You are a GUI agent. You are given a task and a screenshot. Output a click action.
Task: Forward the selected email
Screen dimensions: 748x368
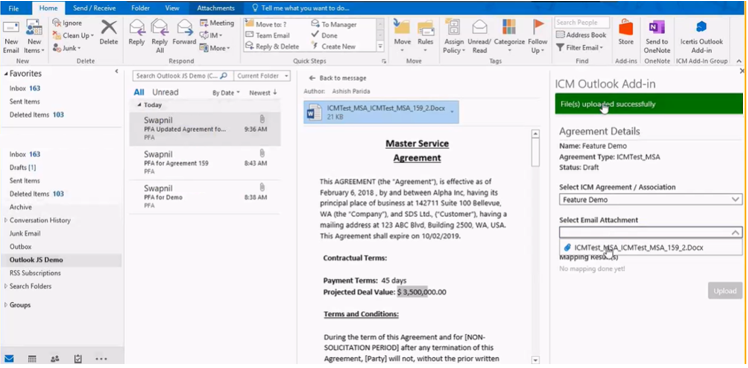coord(184,32)
